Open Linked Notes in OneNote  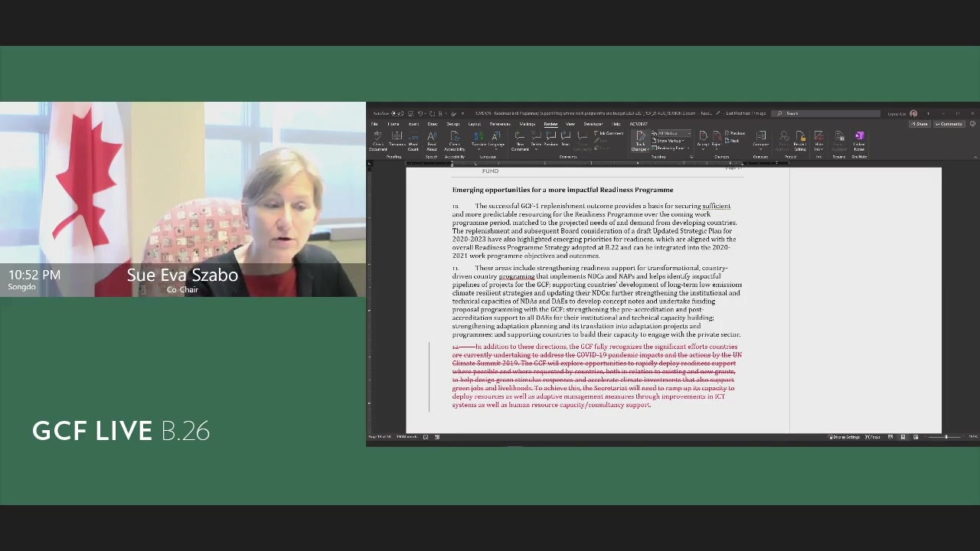coord(859,141)
